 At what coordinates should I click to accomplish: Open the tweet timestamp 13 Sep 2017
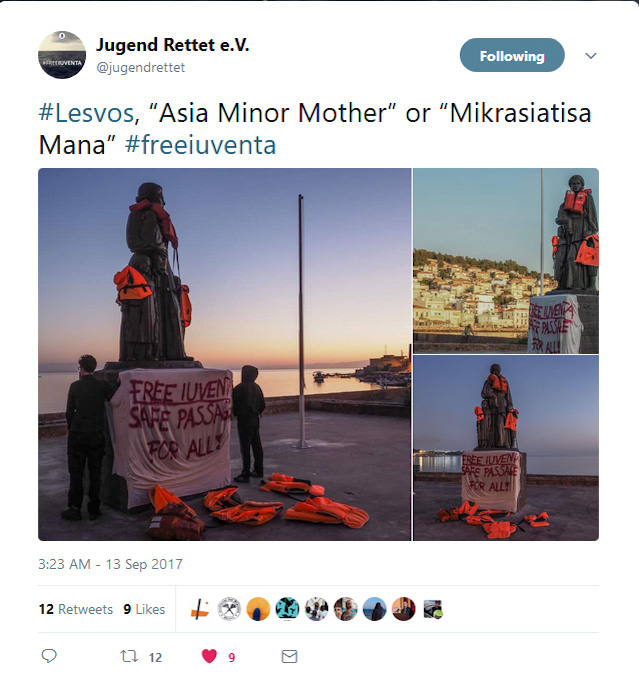(110, 564)
